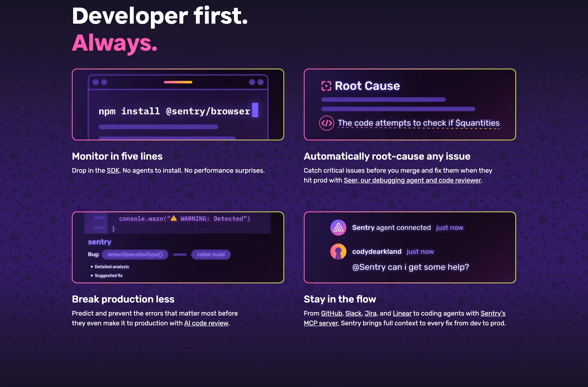Follow the Jira link
The image size is (588, 387).
[x=371, y=313]
